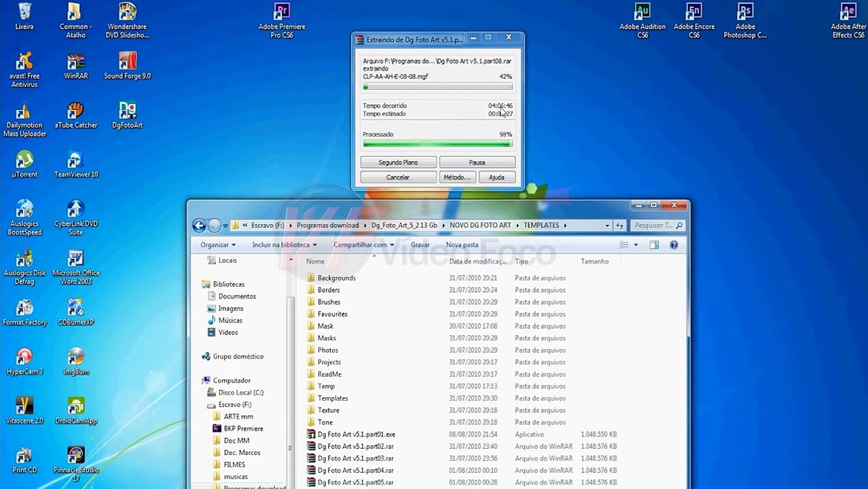Viewport: 868px width, 489px height.
Task: Click the current file progress bar
Action: tap(437, 86)
